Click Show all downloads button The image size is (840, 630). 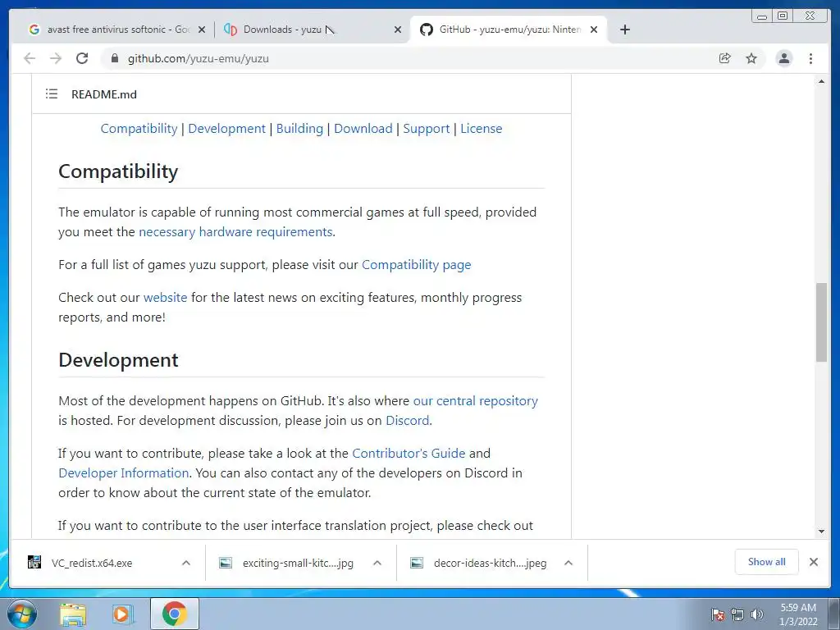point(767,561)
